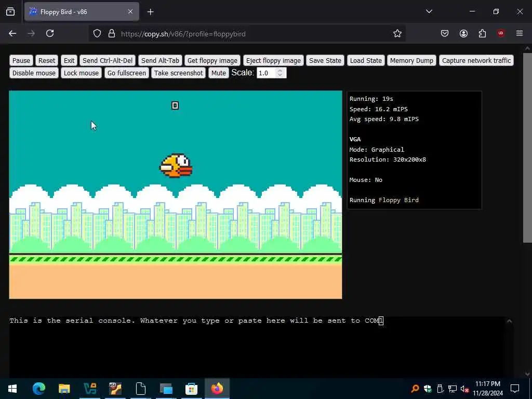
Task: Click 'Speed: 16.2 mIPS' text
Action: 379,109
